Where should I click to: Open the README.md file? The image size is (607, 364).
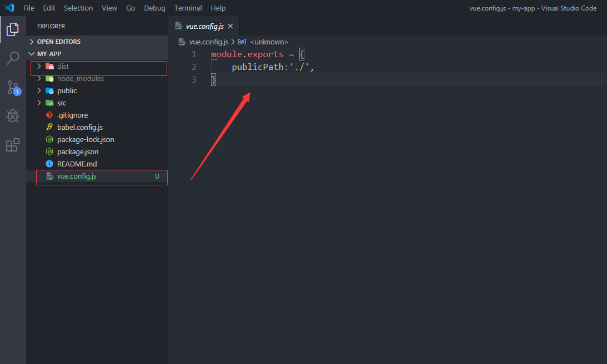tap(77, 164)
